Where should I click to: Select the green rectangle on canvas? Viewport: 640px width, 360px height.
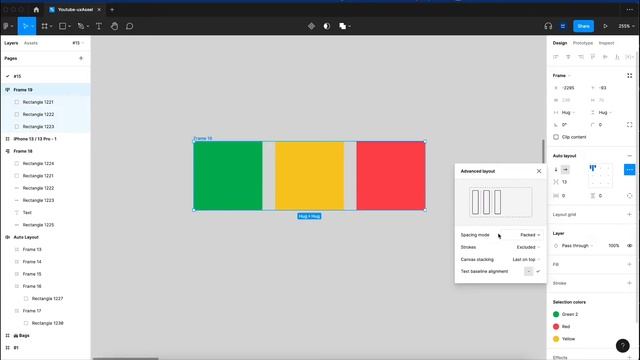(x=228, y=176)
